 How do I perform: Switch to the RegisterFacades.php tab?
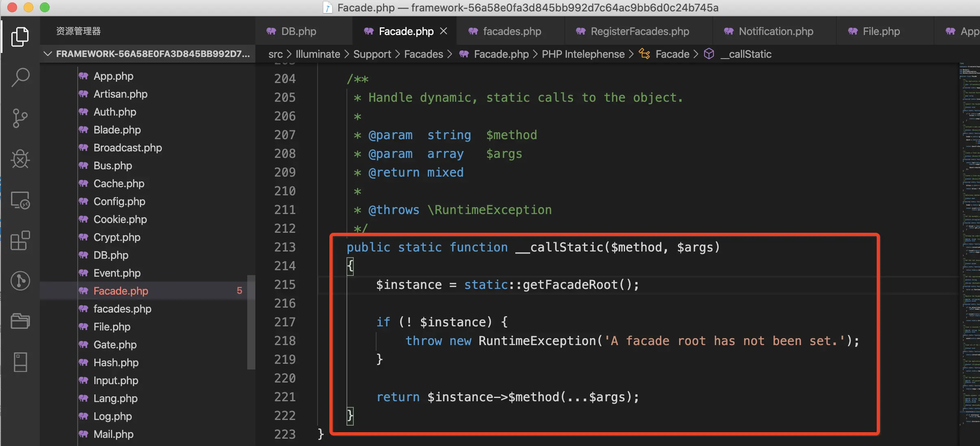(639, 31)
